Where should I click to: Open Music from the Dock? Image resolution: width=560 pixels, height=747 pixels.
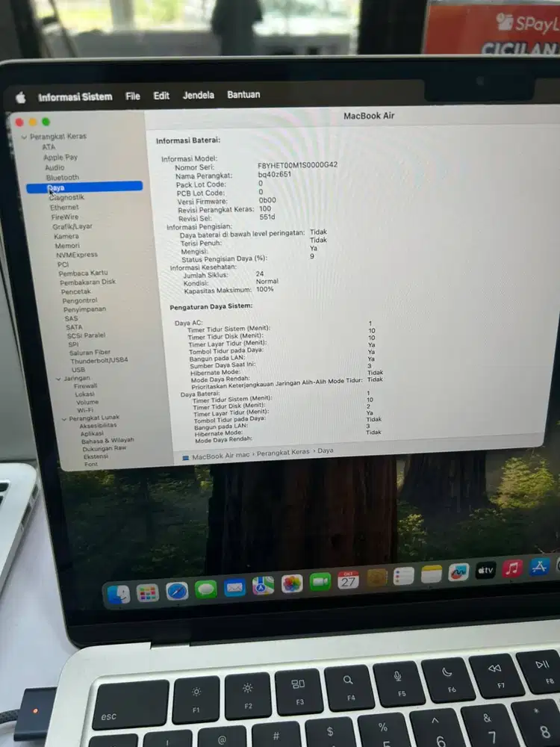click(x=512, y=568)
